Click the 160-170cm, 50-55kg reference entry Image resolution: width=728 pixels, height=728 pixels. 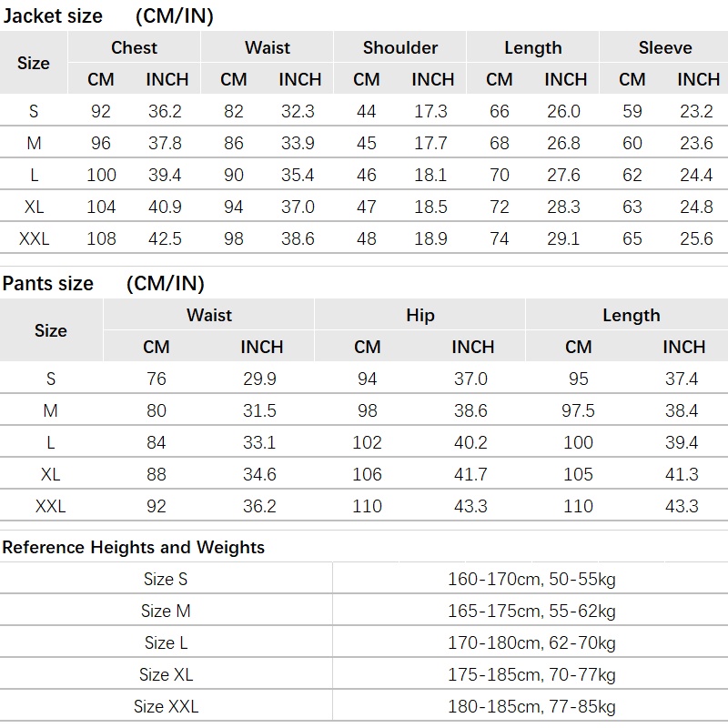point(531,580)
